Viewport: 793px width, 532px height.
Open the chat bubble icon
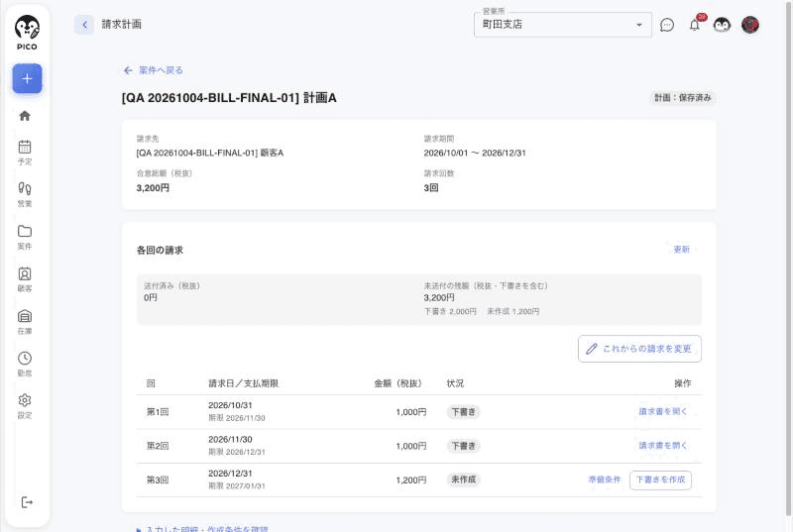pyautogui.click(x=667, y=25)
